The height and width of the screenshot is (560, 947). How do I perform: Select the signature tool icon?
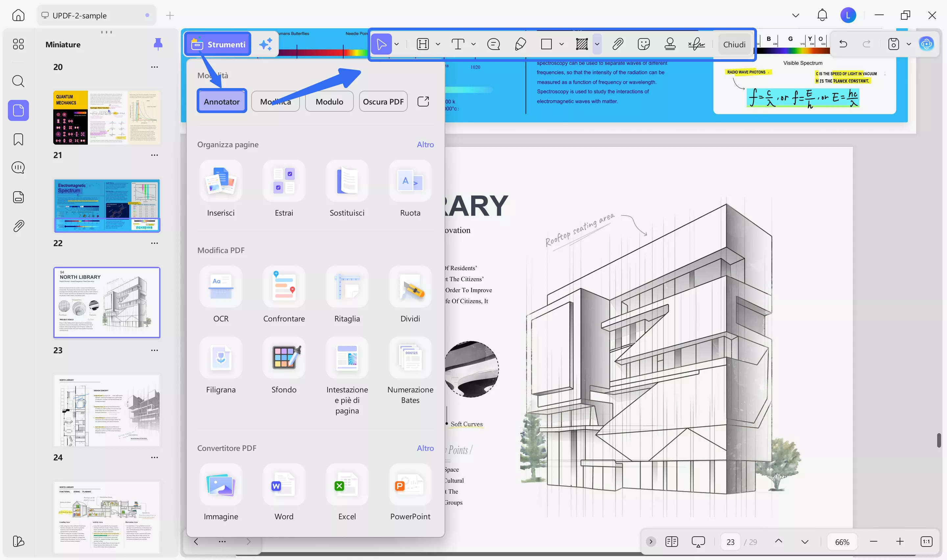point(696,44)
